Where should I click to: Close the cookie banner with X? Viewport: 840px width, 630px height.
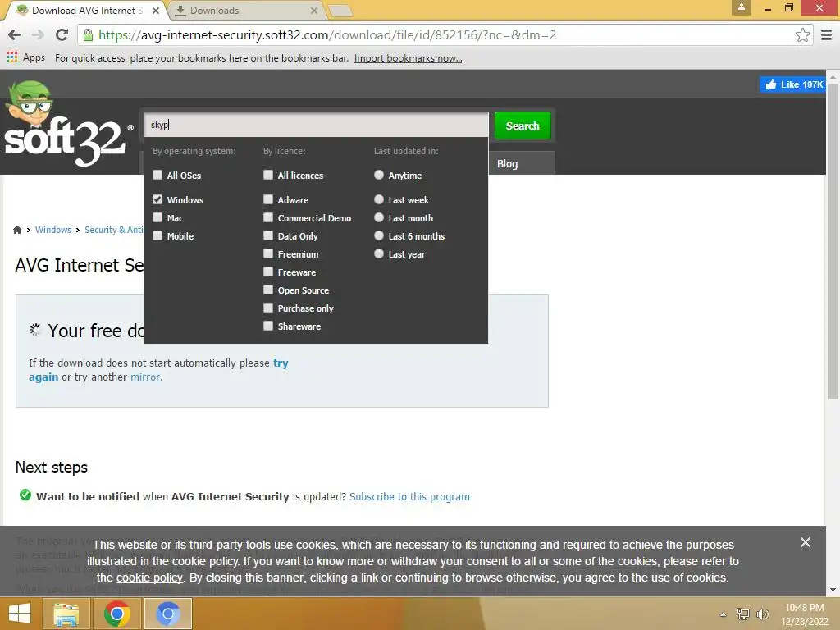[806, 542]
